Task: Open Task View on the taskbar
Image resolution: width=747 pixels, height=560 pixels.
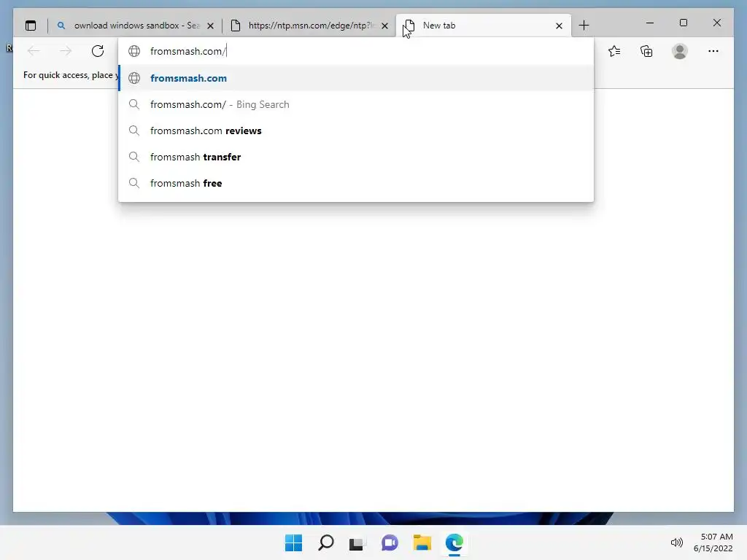Action: pos(356,543)
